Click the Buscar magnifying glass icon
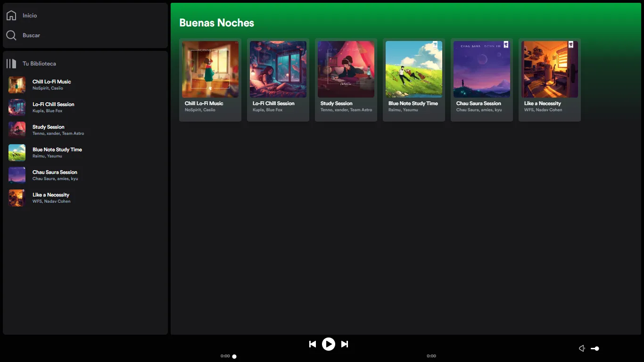 (11, 35)
